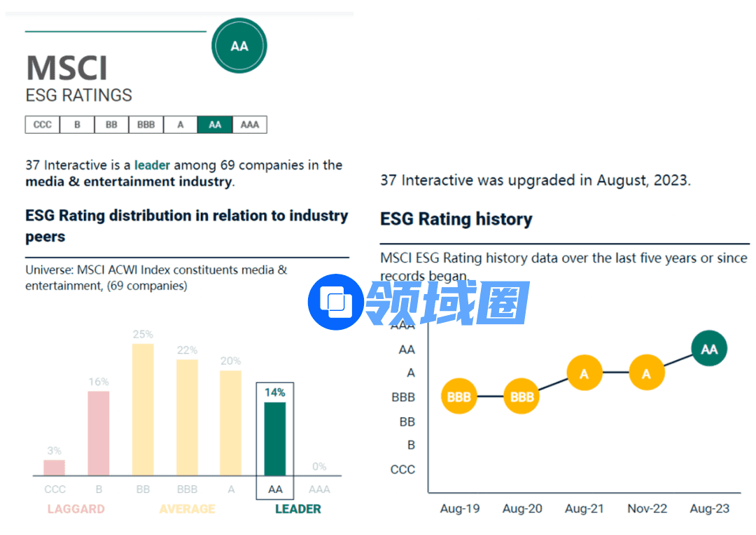Select the highlighted AA scale box
Image resolution: width=756 pixels, height=535 pixels.
pos(215,125)
